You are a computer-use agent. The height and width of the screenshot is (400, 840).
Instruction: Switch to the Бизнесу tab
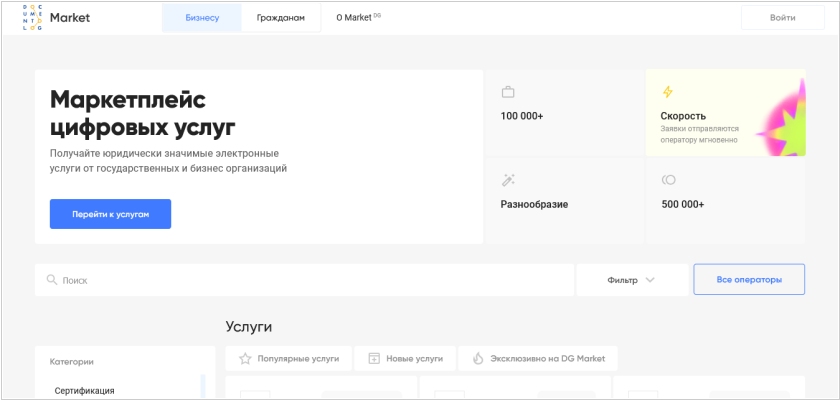click(202, 18)
